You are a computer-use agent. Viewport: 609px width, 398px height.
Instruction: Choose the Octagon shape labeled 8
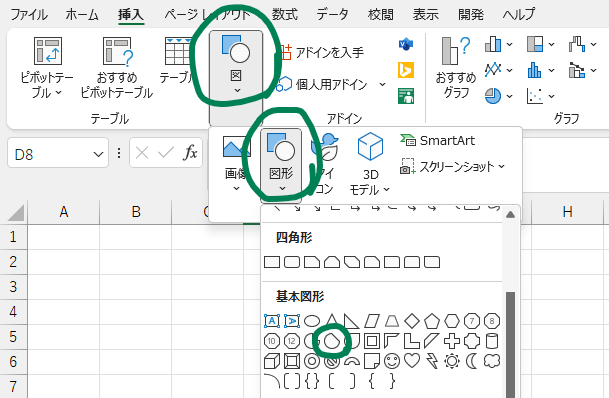pos(492,321)
